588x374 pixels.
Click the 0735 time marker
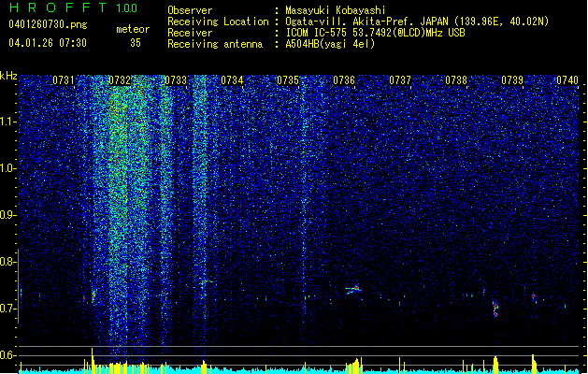288,80
